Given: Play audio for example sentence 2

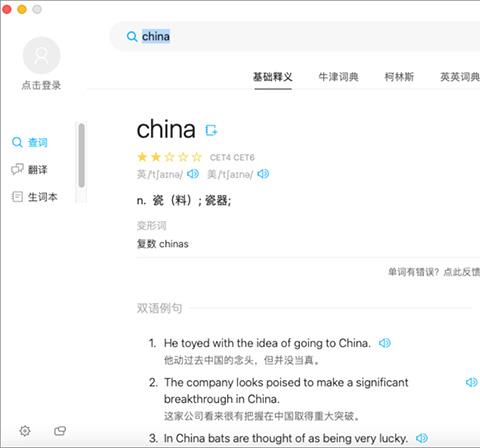Looking at the screenshot, I should [471, 382].
